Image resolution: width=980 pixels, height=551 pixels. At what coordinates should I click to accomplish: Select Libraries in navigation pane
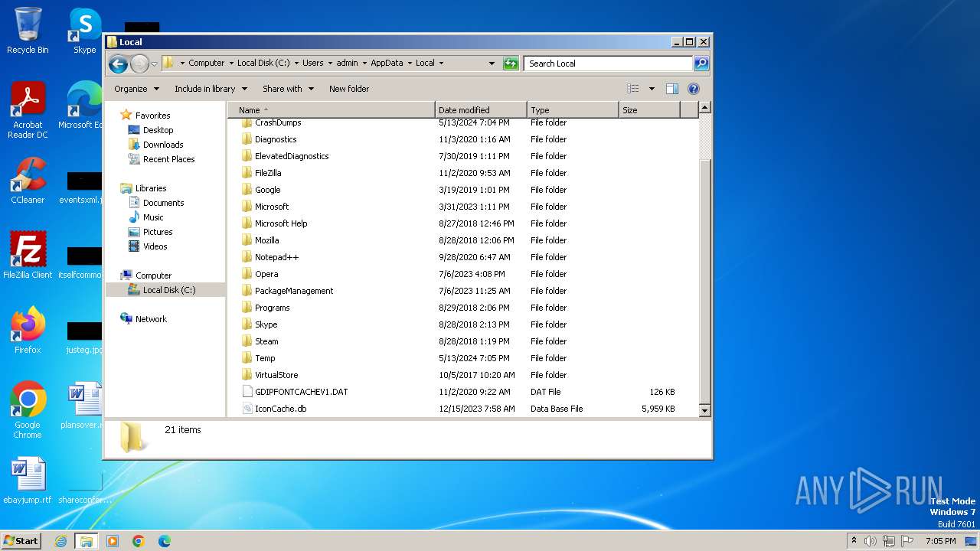click(151, 188)
